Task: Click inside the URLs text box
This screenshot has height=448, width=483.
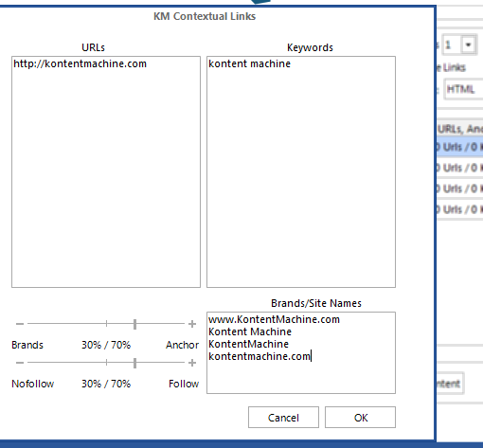Action: click(x=106, y=172)
